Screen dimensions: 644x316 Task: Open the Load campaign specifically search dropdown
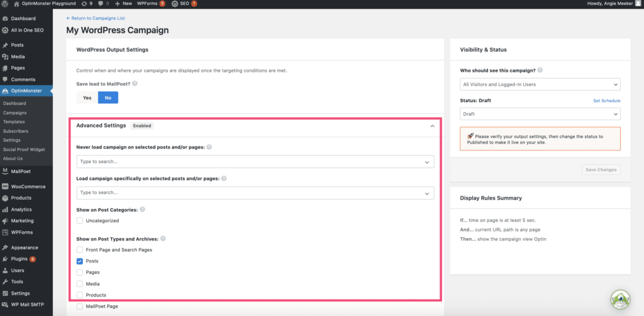click(x=255, y=193)
